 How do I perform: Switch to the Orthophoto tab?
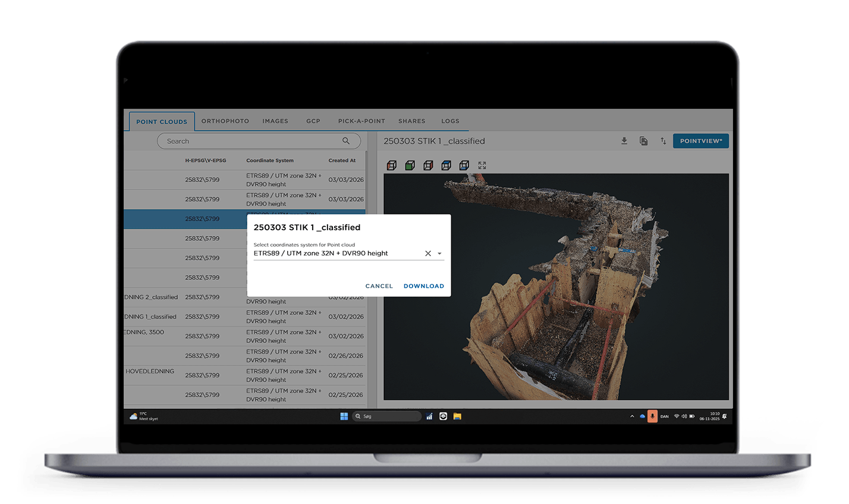pos(225,121)
